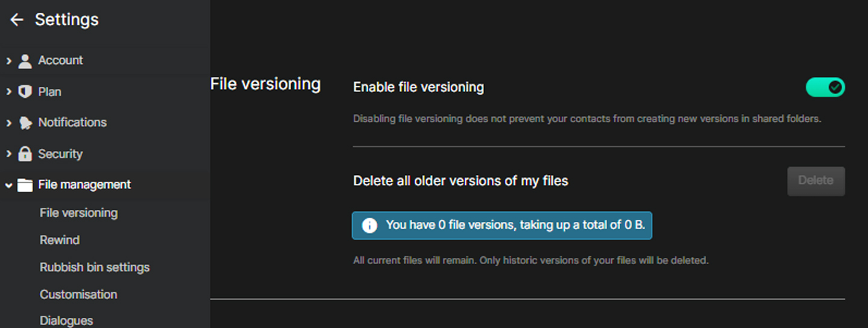Expand the Notifications section chevron
868x328 pixels.
pos(8,123)
